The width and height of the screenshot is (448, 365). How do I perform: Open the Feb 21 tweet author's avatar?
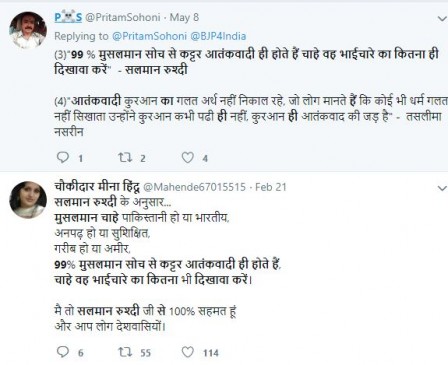pos(28,200)
